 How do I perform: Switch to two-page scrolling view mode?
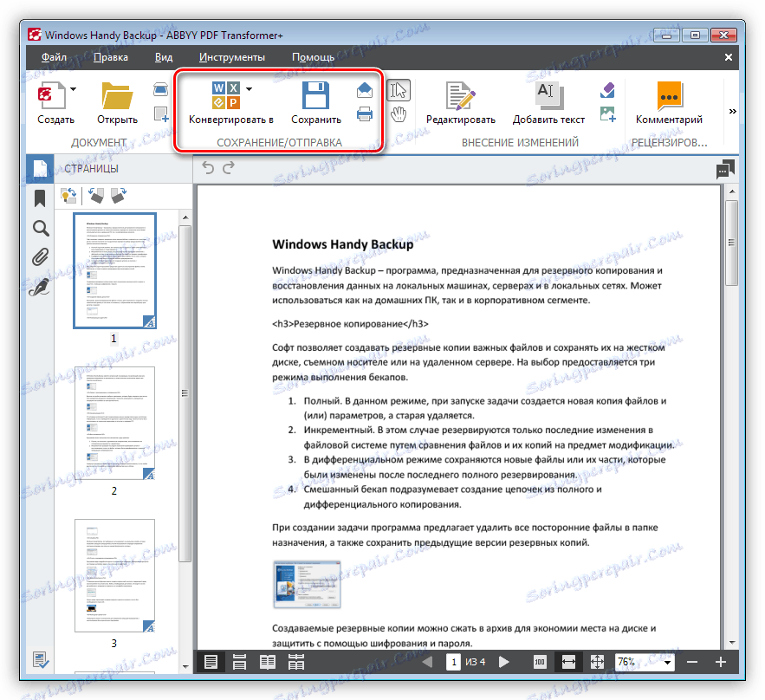[296, 662]
